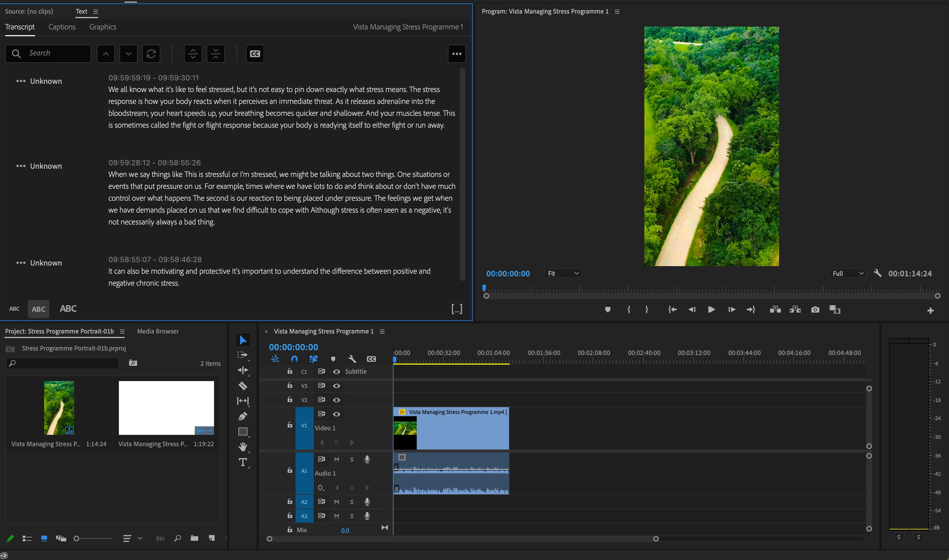Select the Pen tool

click(x=243, y=416)
